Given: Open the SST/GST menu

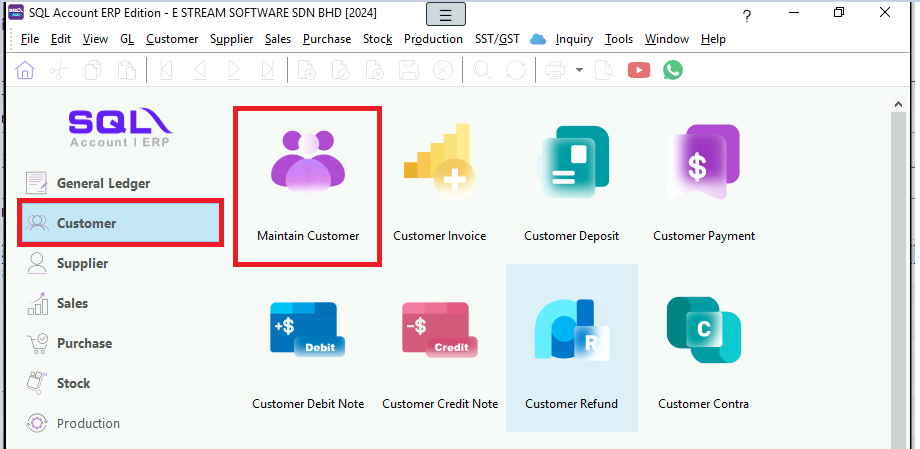Looking at the screenshot, I should click(495, 39).
